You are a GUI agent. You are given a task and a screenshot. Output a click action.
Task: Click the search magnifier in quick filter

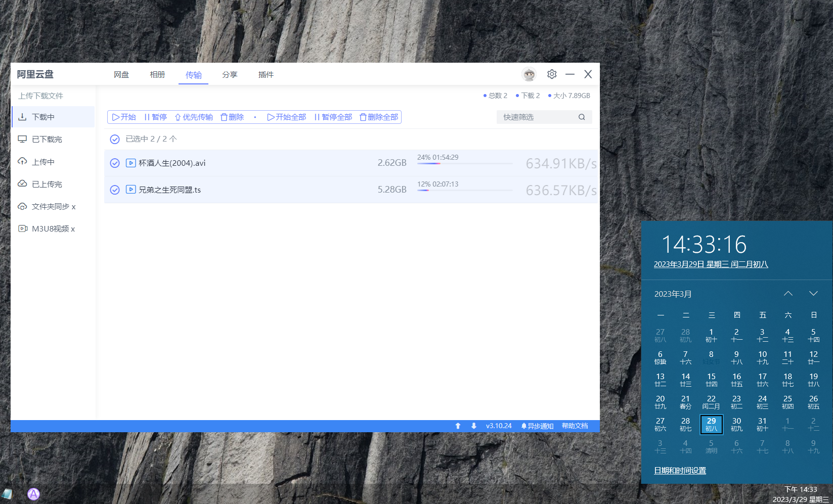coord(582,117)
